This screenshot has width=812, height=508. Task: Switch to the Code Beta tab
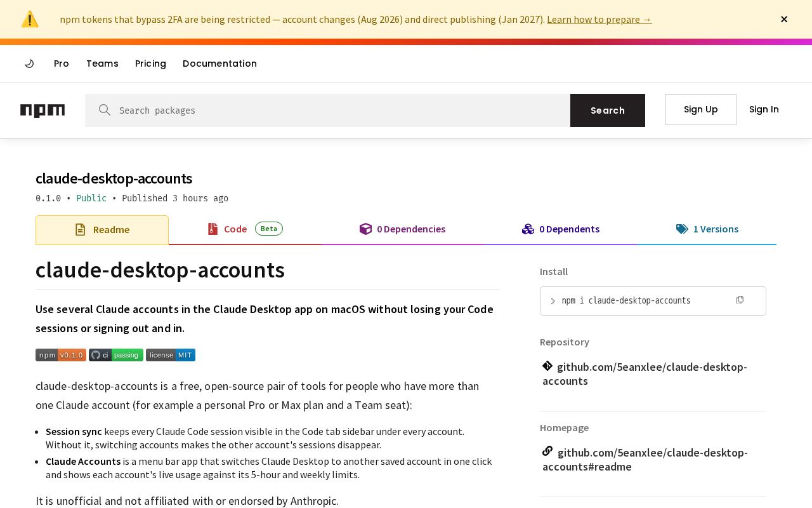[245, 229]
